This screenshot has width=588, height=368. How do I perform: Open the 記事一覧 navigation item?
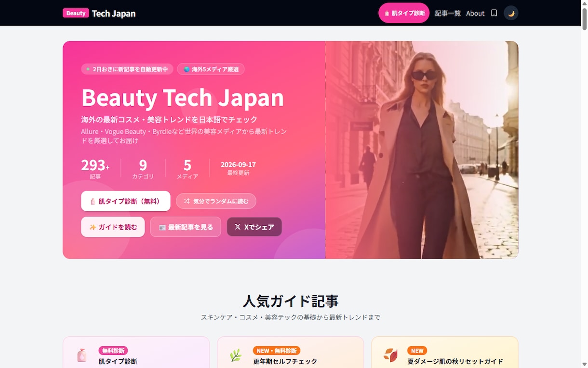448,13
